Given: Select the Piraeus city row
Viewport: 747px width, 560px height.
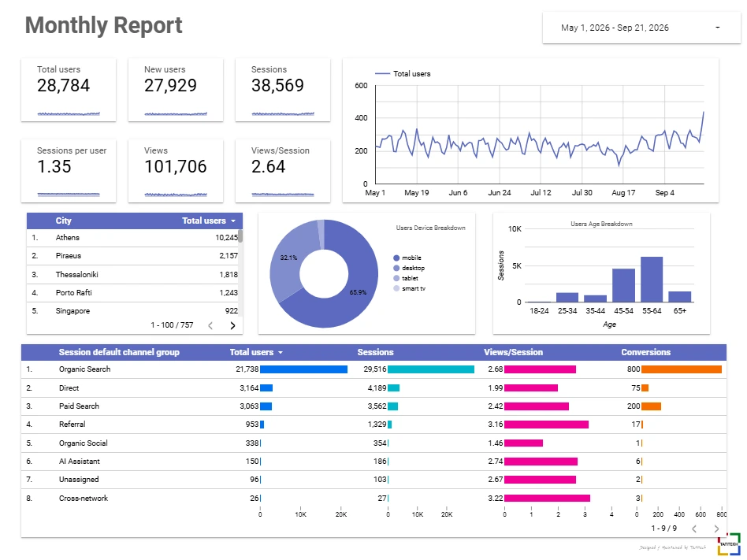Looking at the screenshot, I should (132, 256).
